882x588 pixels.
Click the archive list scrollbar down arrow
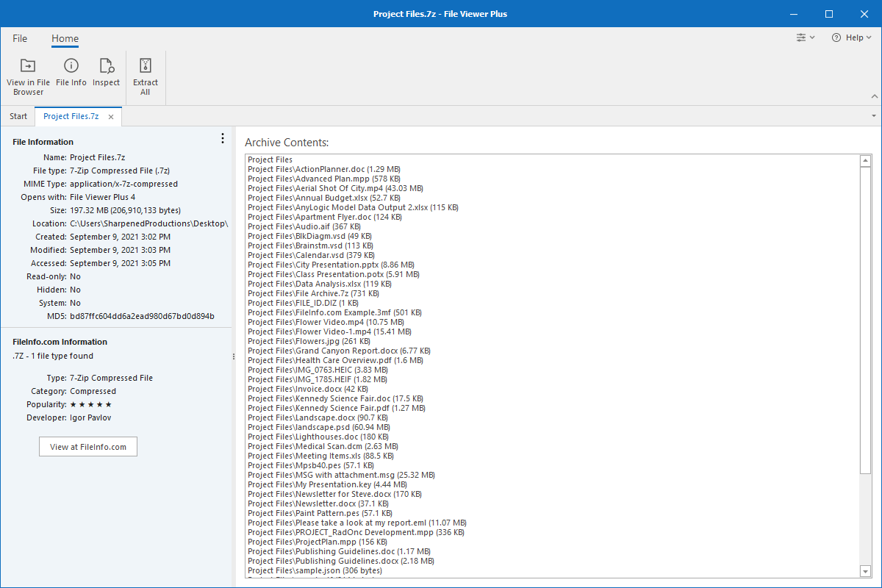click(865, 570)
